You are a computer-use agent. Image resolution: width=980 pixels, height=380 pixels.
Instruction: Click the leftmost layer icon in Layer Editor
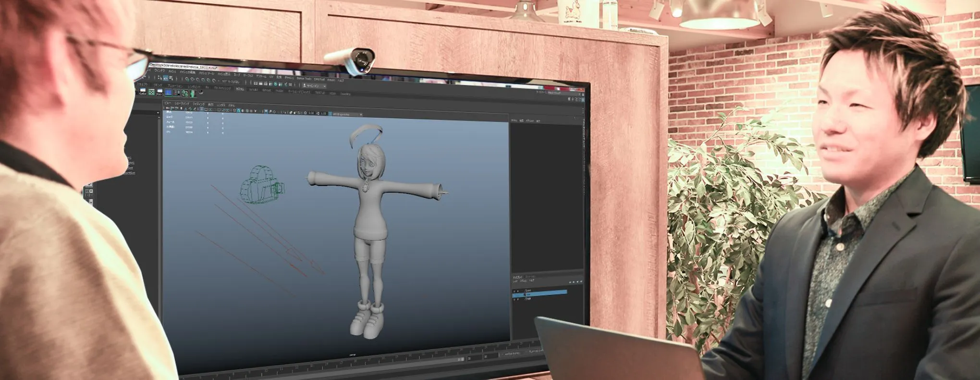[570, 282]
